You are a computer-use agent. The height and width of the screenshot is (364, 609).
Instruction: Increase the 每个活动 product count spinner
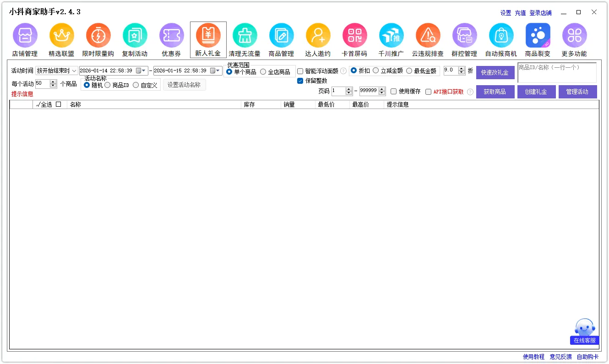coord(53,82)
